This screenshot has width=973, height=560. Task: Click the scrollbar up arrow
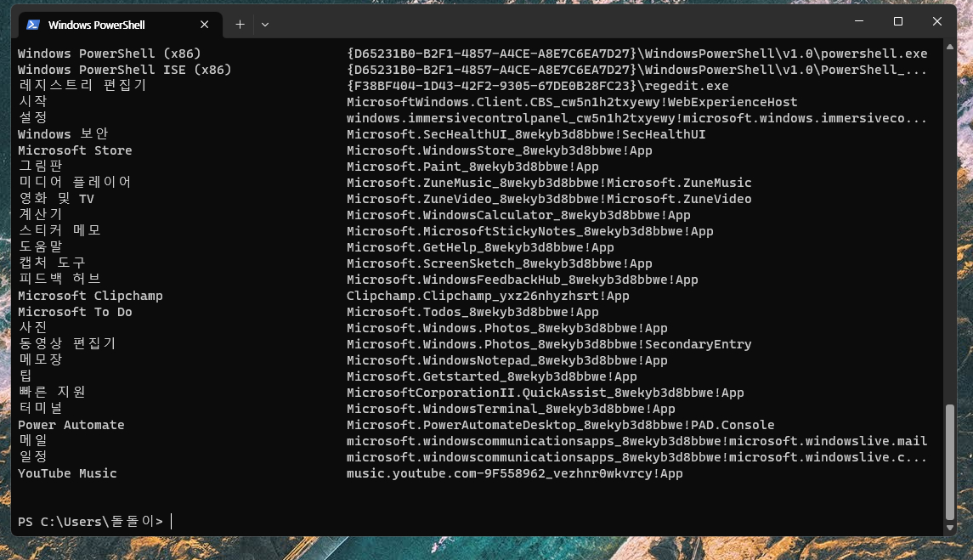949,47
